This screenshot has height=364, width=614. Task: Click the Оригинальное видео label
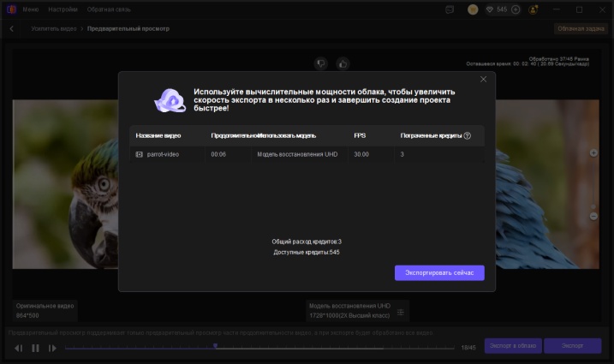pyautogui.click(x=45, y=306)
